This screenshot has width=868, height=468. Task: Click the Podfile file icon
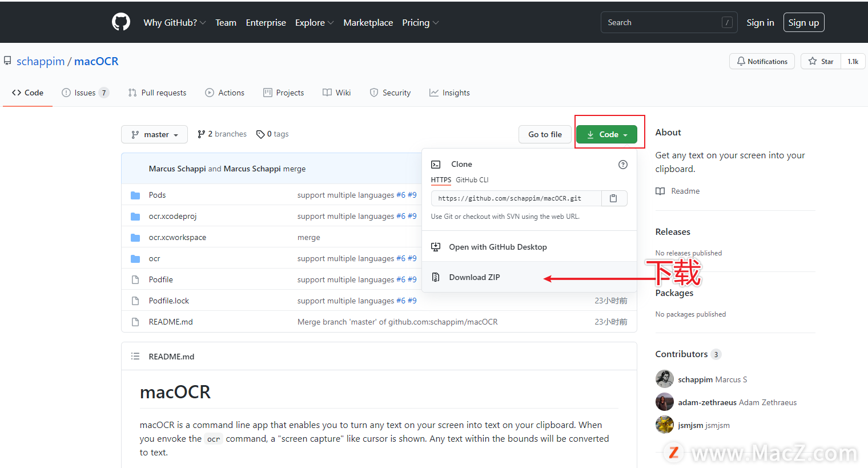135,280
